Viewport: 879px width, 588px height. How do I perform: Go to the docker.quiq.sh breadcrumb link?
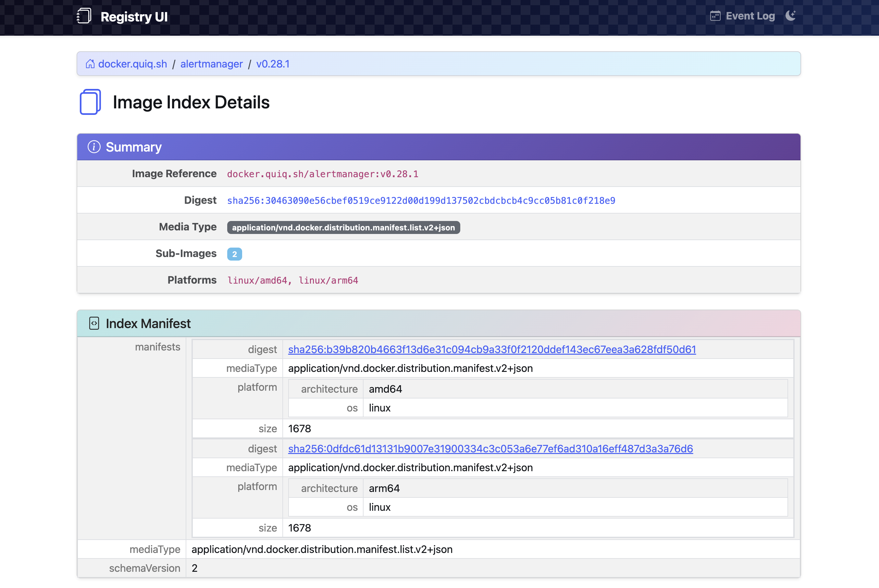point(132,64)
